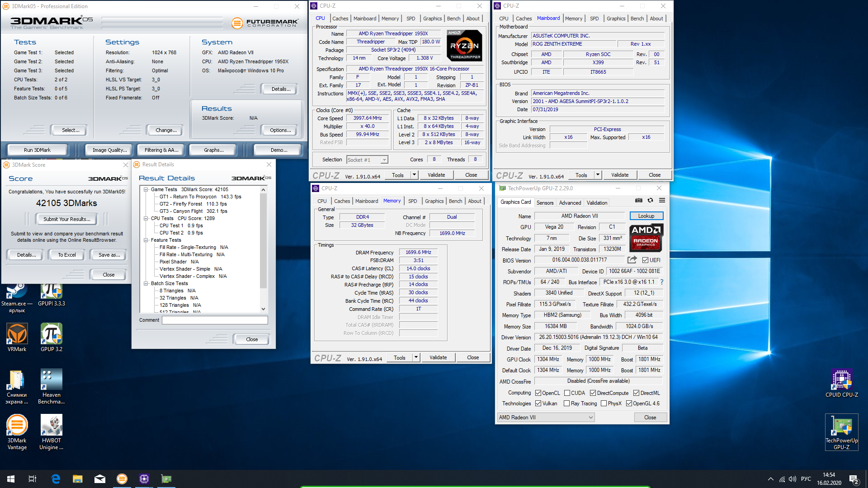Click Image Quality button
Viewport: 868px width, 488px height.
[x=109, y=150]
